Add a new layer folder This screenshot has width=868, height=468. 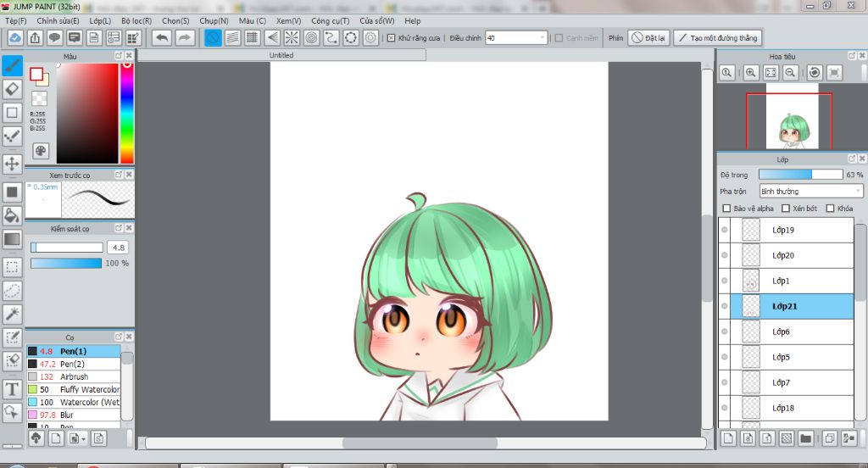(806, 438)
